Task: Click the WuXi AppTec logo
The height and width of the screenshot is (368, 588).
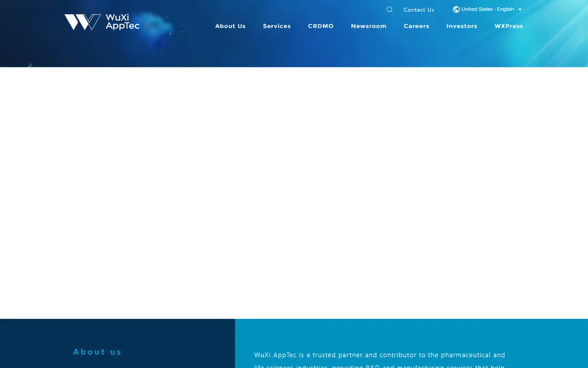Action: [102, 22]
